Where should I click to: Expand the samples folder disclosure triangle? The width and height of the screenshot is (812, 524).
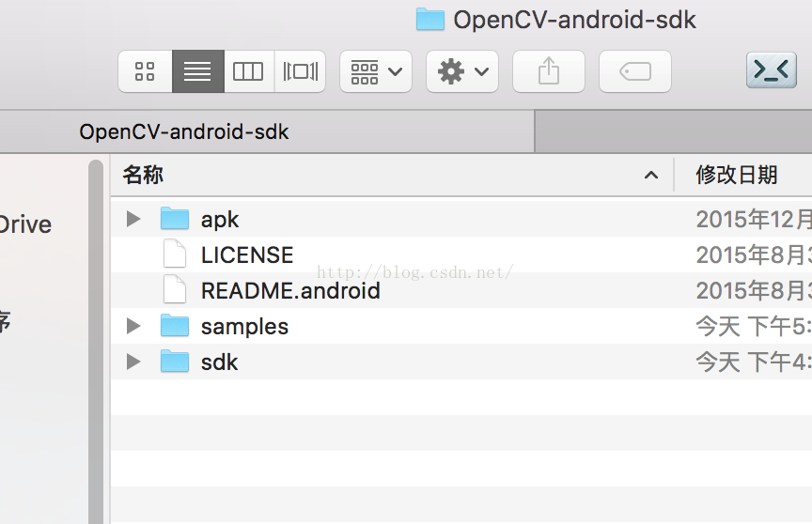tap(133, 326)
